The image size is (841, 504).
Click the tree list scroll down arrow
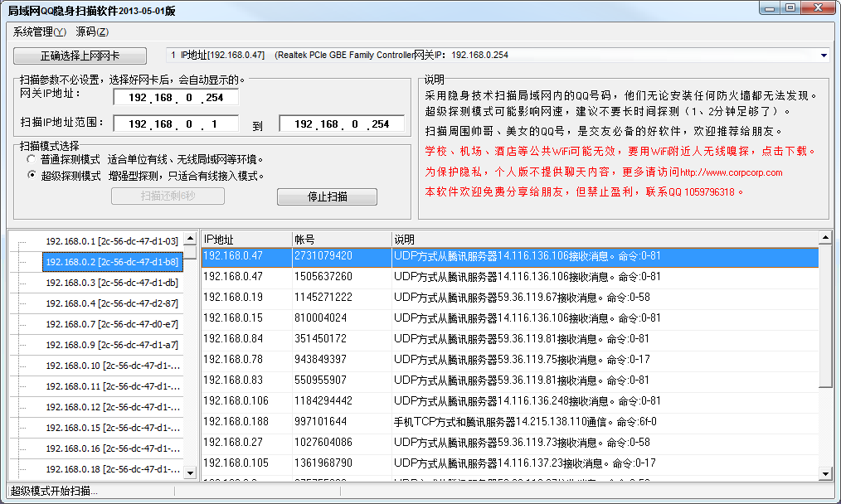coord(190,472)
